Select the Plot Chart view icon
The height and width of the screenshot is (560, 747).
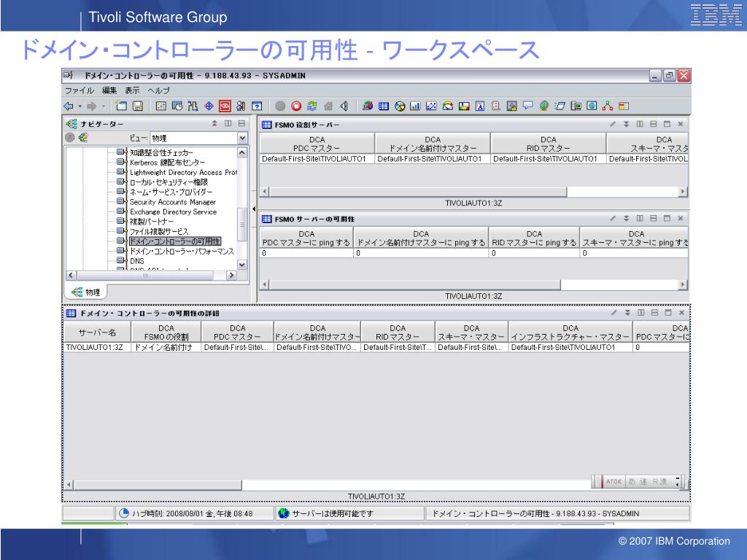pos(431,106)
